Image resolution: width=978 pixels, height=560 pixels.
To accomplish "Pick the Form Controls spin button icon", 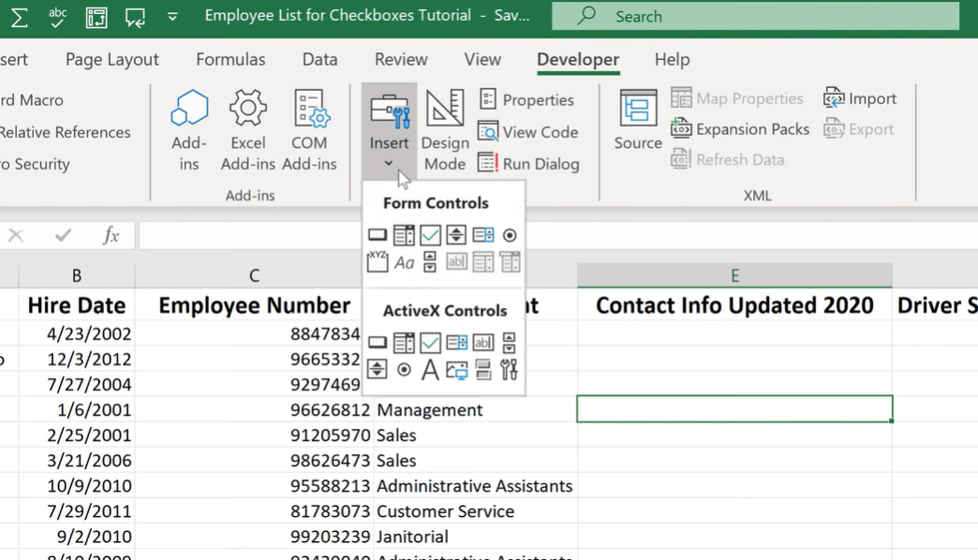I will point(456,235).
